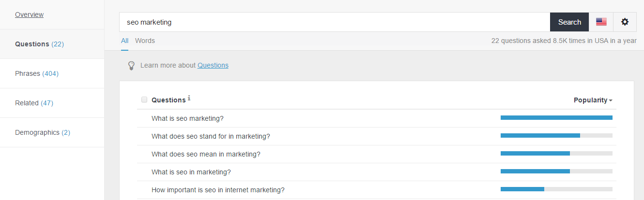Click popularity bar for "What is seo marketing?"

coord(556,117)
